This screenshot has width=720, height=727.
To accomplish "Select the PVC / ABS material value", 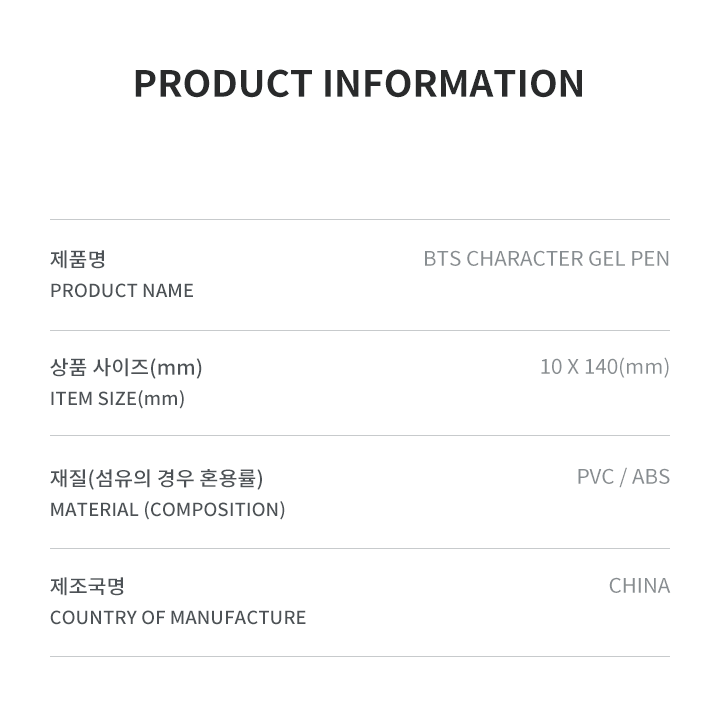I will pyautogui.click(x=624, y=477).
